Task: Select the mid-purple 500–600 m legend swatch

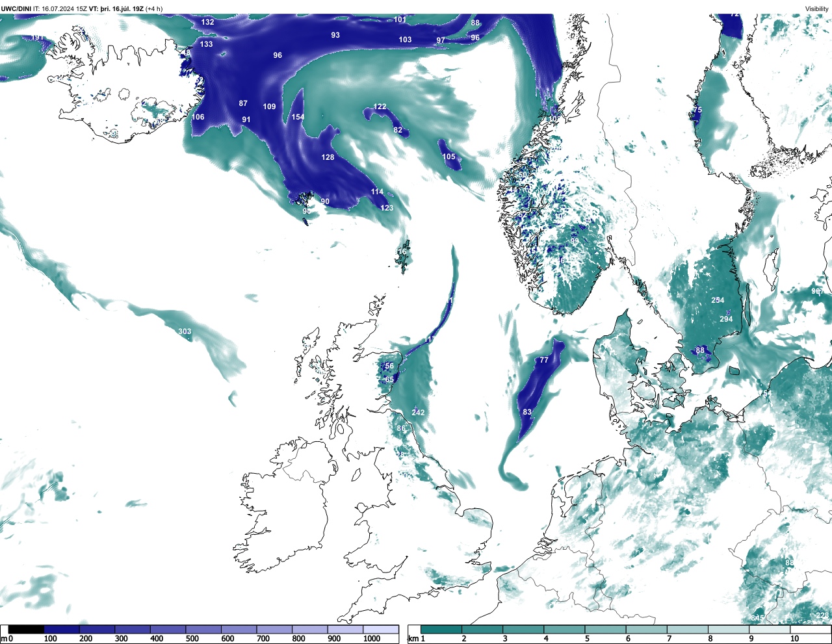Action: tap(203, 629)
